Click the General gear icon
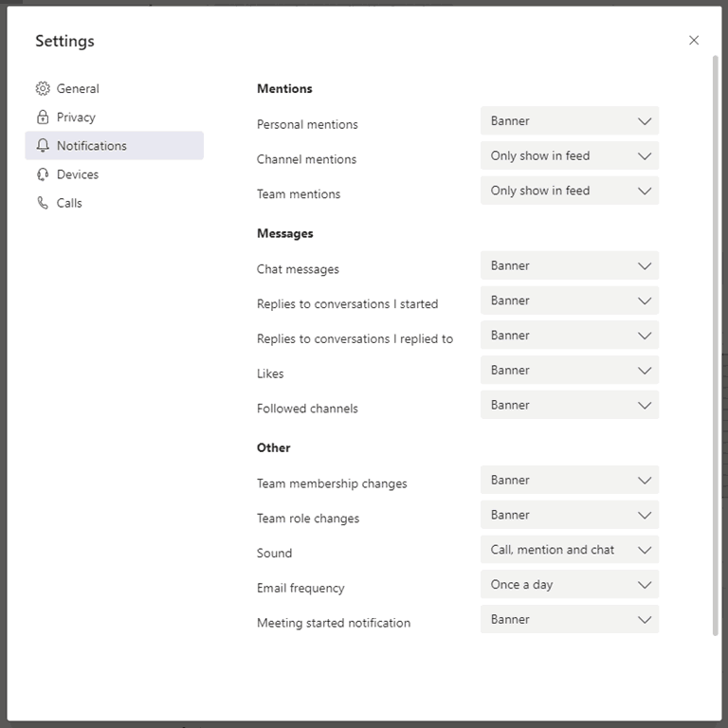Screen dimensions: 728x728 pyautogui.click(x=43, y=89)
